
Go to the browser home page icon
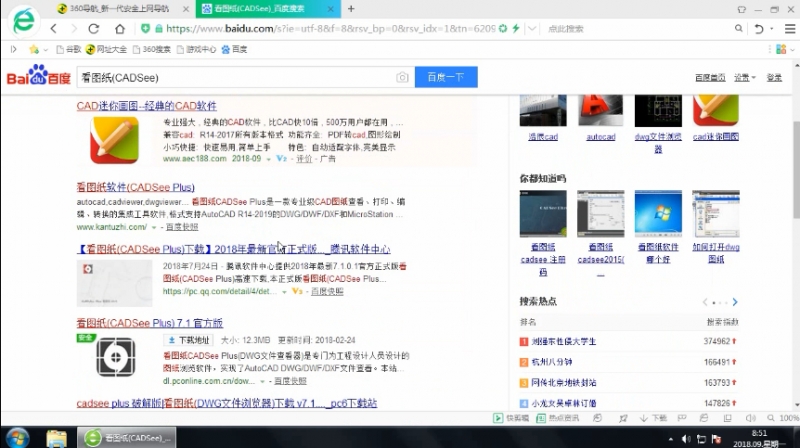119,29
